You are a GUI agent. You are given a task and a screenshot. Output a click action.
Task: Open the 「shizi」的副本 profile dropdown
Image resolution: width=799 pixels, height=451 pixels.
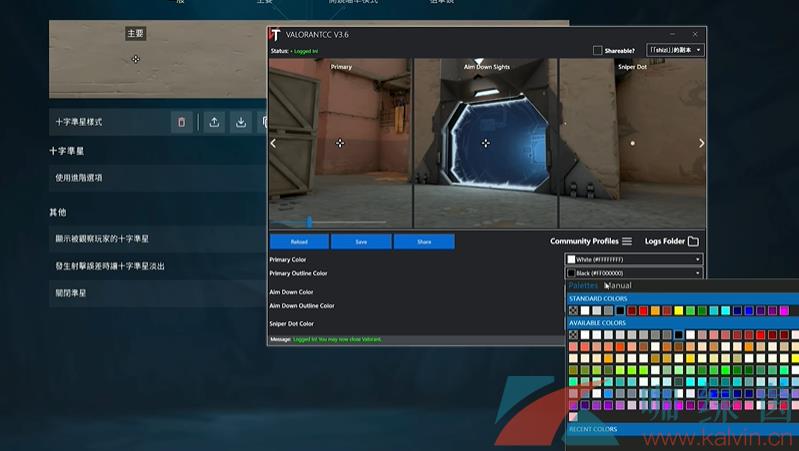coord(675,50)
